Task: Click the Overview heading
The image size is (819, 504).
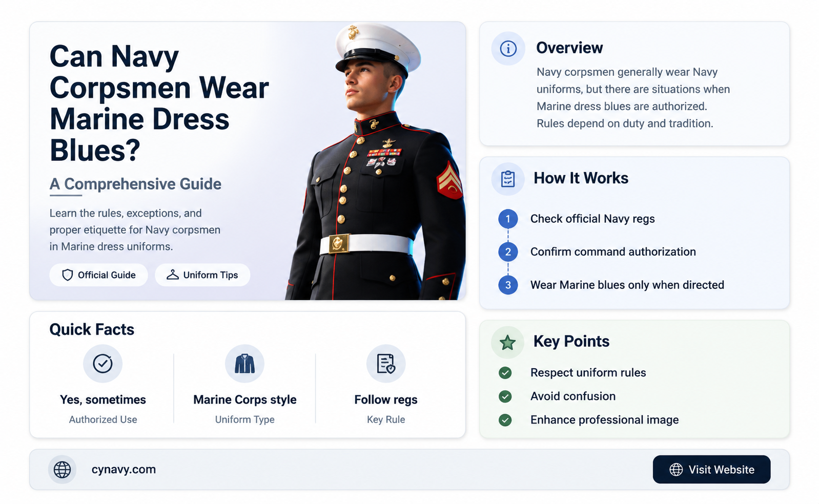Action: coord(569,48)
